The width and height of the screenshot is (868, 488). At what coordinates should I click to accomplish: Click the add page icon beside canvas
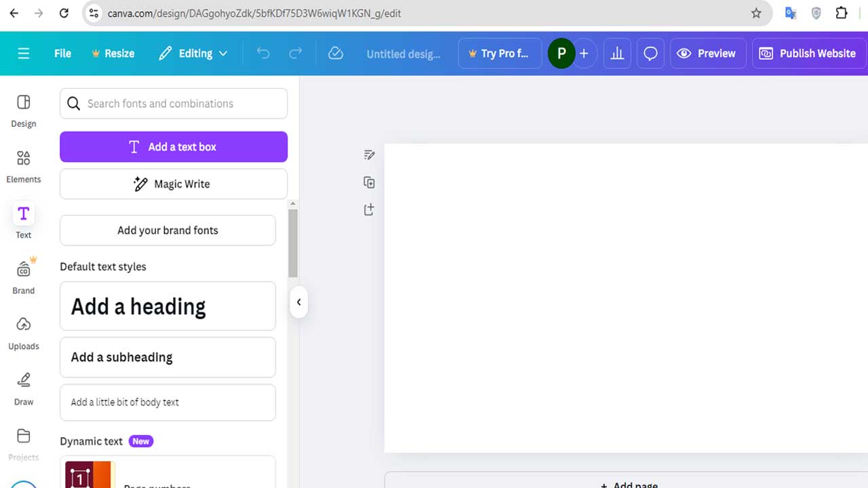(x=369, y=210)
